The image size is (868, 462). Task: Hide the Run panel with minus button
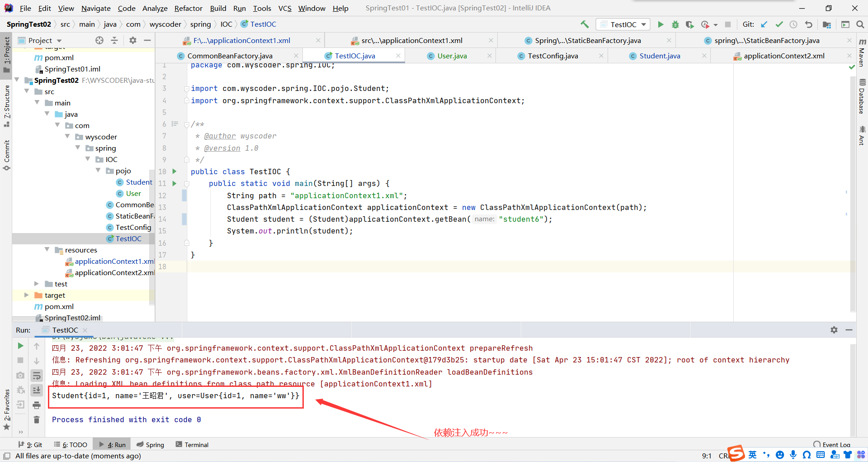pos(849,330)
